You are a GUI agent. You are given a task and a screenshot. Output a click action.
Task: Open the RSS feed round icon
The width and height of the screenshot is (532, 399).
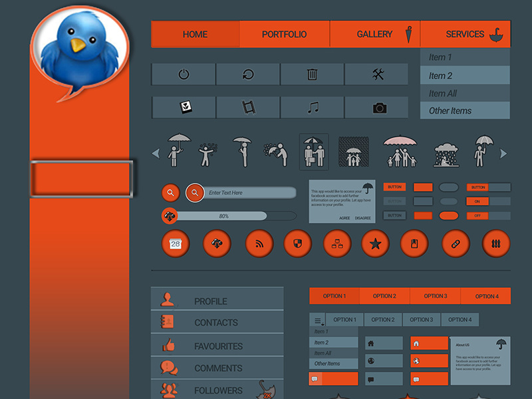pos(259,243)
